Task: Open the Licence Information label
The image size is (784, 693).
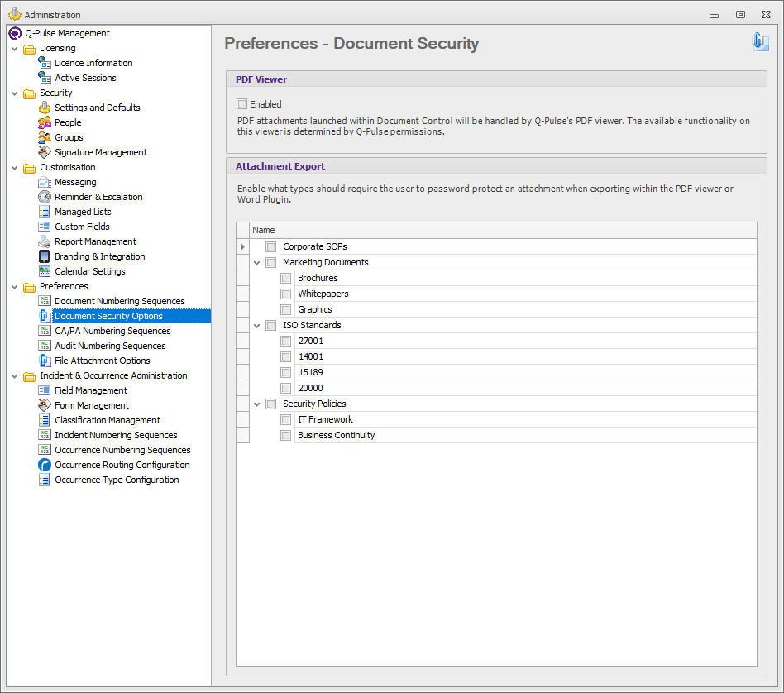Action: pyautogui.click(x=93, y=63)
